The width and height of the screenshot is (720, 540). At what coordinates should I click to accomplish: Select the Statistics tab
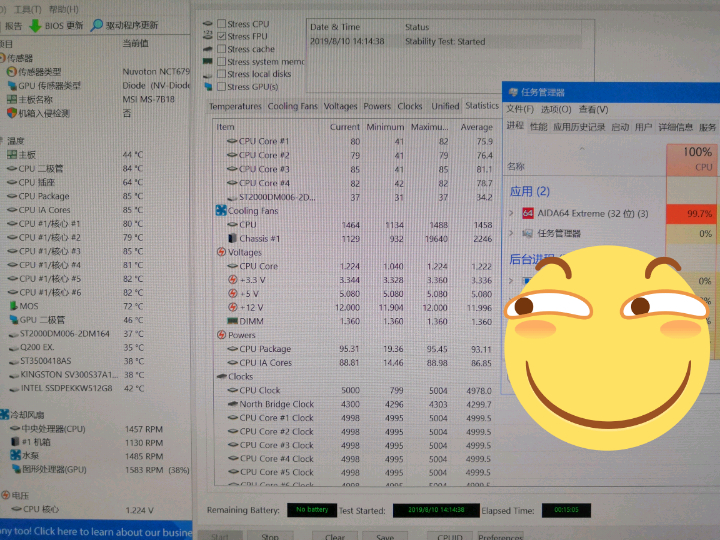click(x=482, y=106)
